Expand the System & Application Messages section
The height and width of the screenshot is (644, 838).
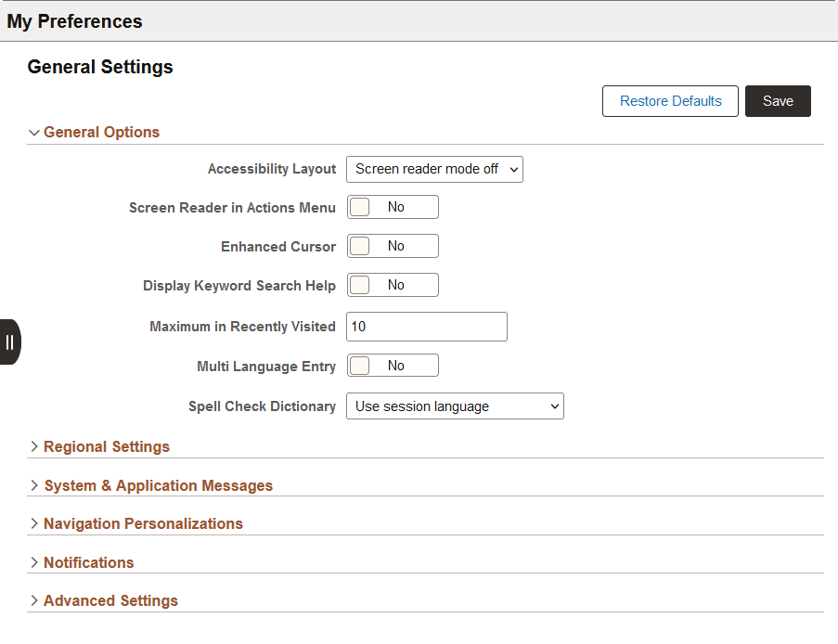point(34,485)
